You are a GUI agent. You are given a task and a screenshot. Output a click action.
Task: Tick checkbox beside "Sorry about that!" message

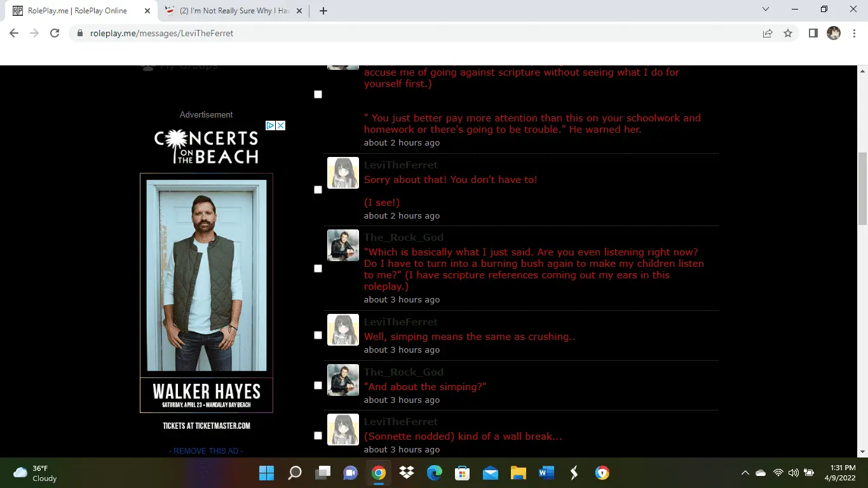(318, 190)
